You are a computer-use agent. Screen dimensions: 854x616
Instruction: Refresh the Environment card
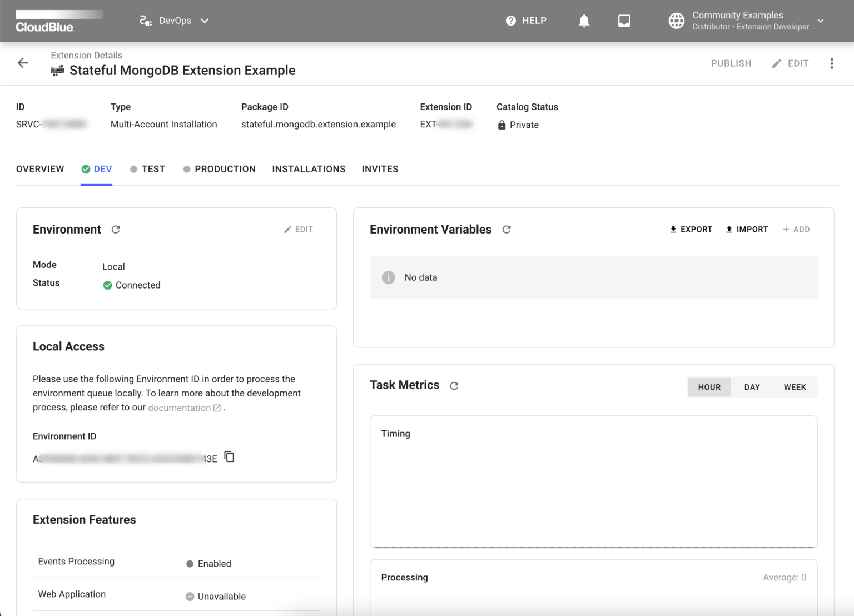[x=116, y=230]
